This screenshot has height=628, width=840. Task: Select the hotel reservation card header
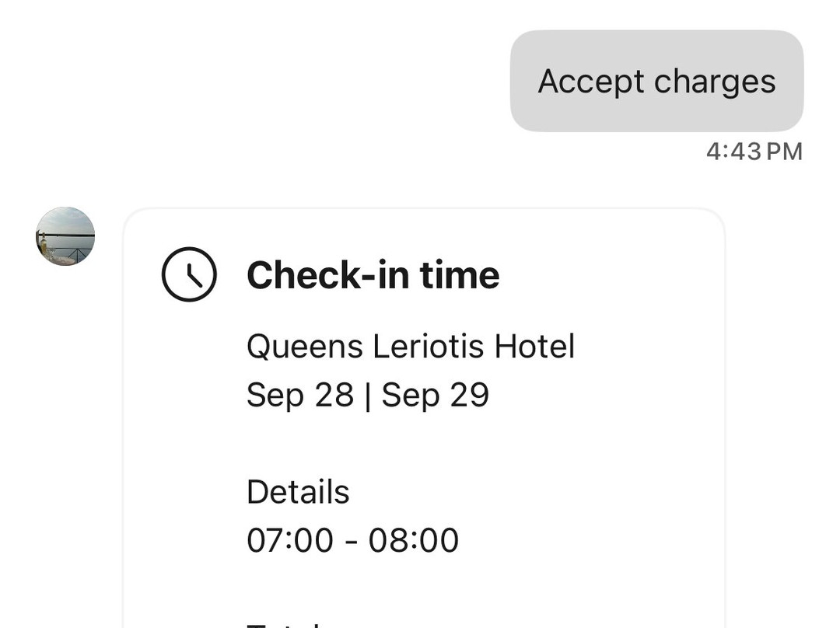point(373,275)
